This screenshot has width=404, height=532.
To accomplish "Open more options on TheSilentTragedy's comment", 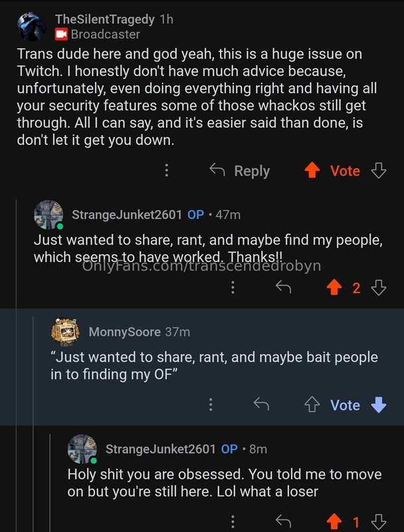I will 166,170.
